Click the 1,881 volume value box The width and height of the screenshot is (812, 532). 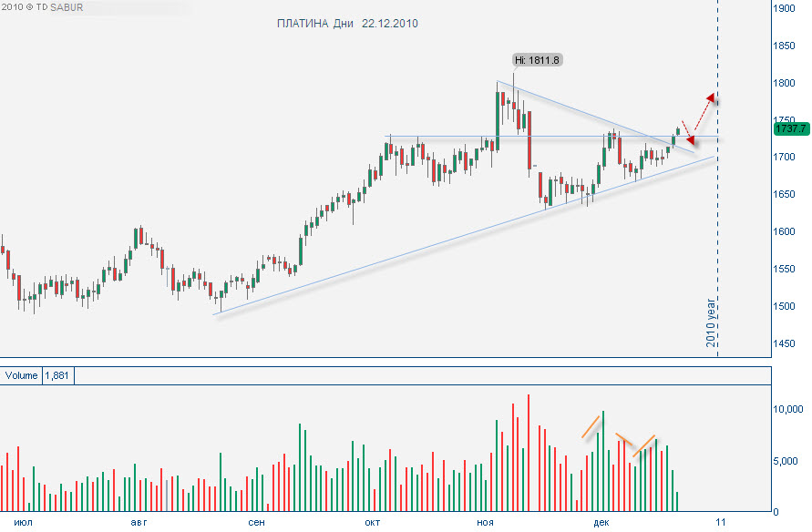point(57,375)
